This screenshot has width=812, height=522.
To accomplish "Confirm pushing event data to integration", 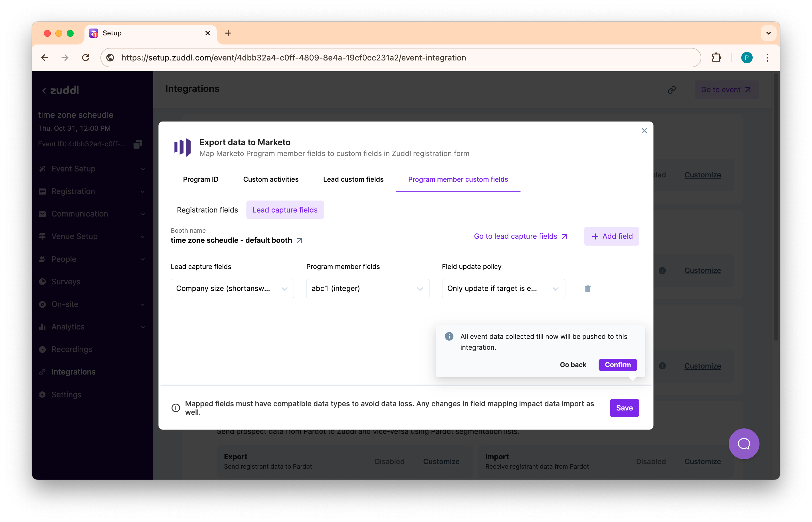I will [x=617, y=365].
